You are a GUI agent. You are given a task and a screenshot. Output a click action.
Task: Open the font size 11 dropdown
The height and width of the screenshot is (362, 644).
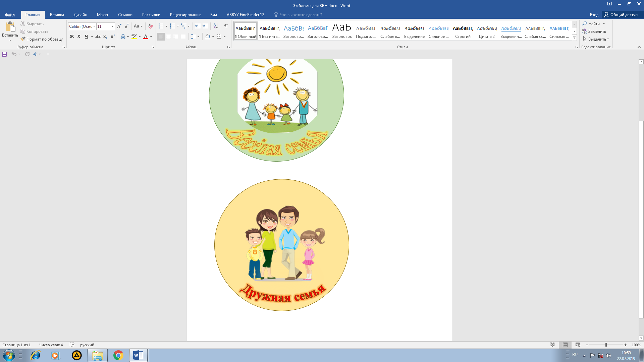pos(112,26)
